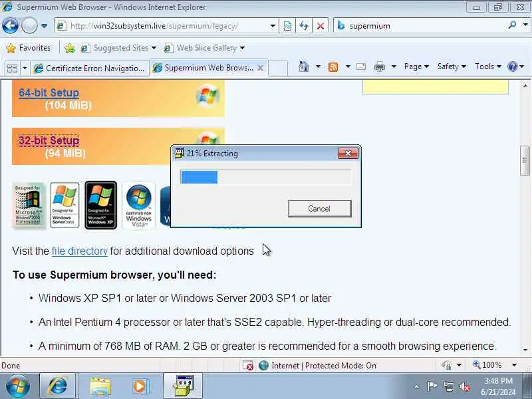
Task: Click the extractor dialog title icon
Action: click(x=179, y=154)
